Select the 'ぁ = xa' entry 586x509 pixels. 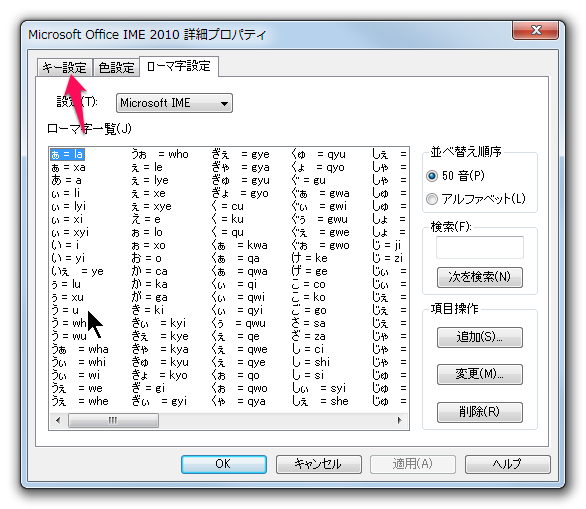click(x=68, y=167)
